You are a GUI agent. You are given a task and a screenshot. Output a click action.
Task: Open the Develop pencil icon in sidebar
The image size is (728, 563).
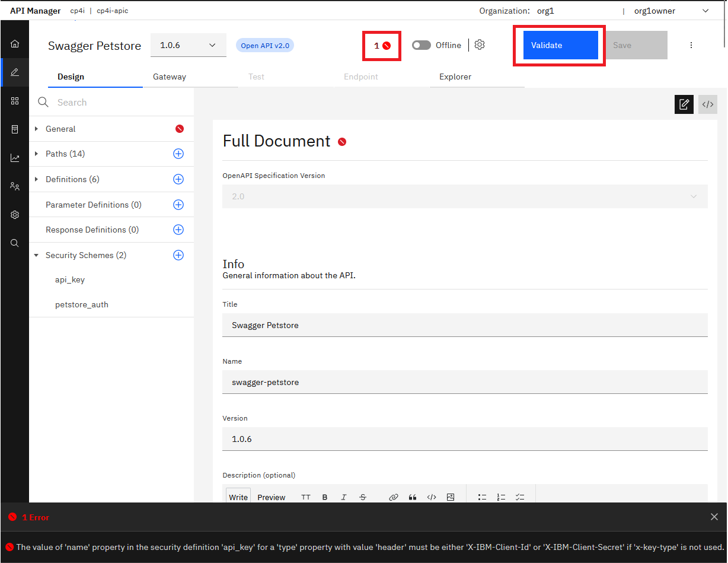pos(15,72)
